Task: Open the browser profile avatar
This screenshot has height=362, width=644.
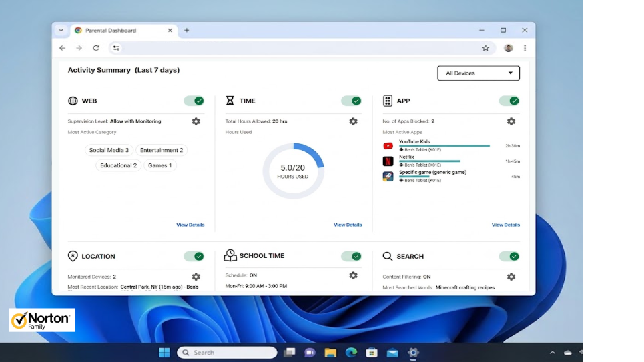Action: [x=508, y=48]
